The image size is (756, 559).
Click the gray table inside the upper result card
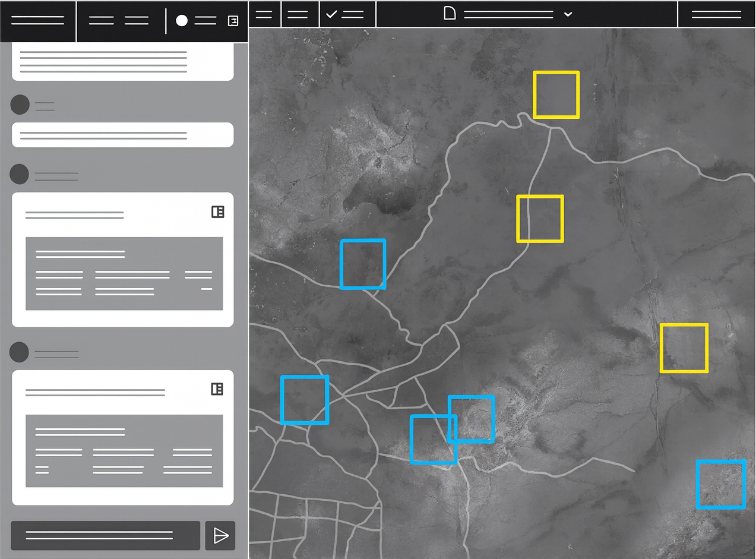[x=124, y=273]
